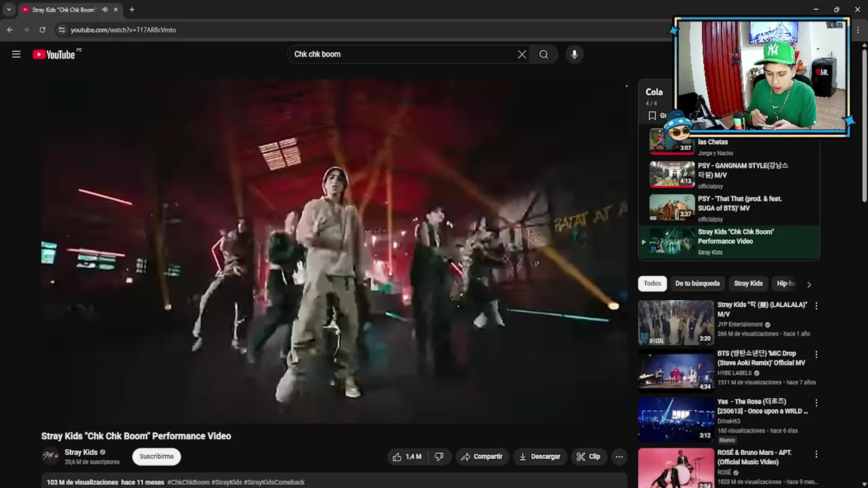Open The Rose Yes video thumbnail

(x=675, y=420)
